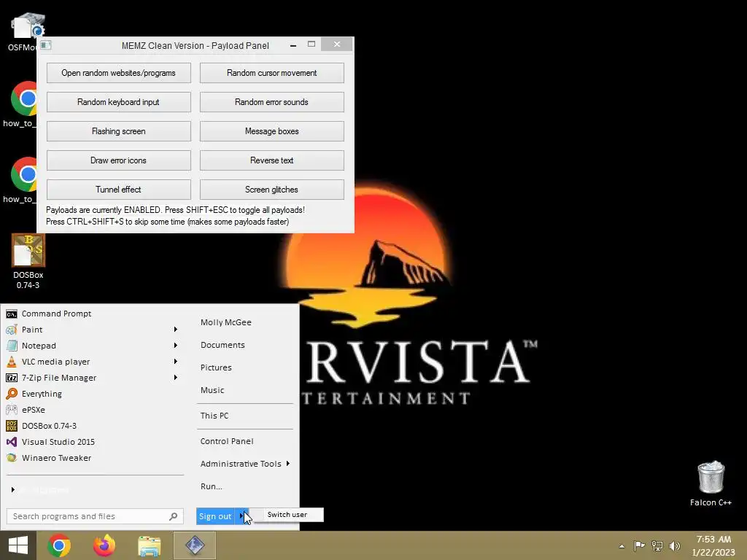Viewport: 747px width, 560px height.
Task: Toggle the Tunnel effect payload
Action: coord(119,190)
